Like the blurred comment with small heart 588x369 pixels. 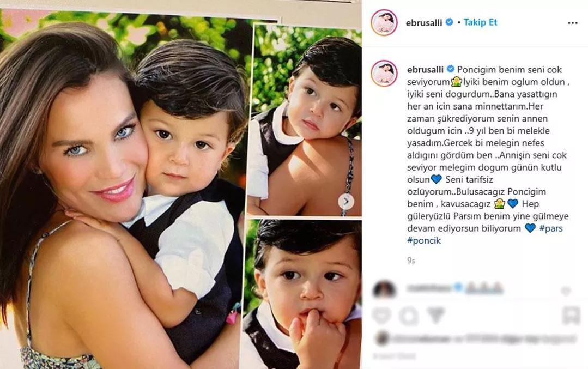coord(566,290)
